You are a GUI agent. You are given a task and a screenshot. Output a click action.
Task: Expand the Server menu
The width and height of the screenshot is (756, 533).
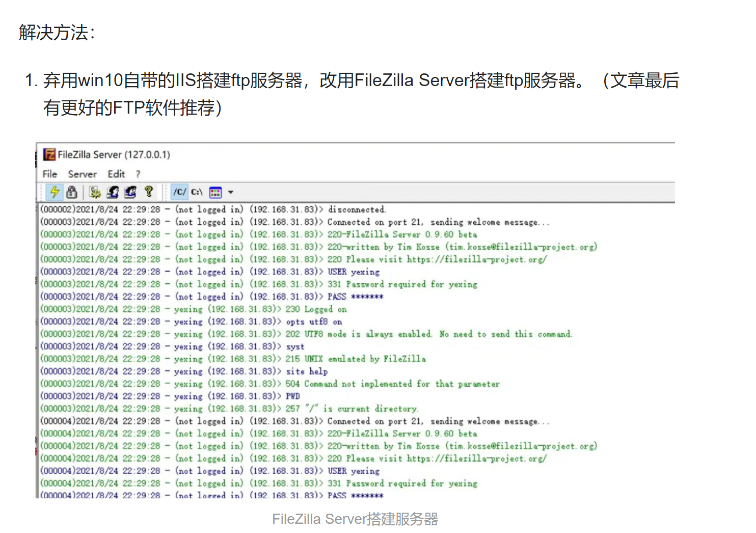coord(82,174)
